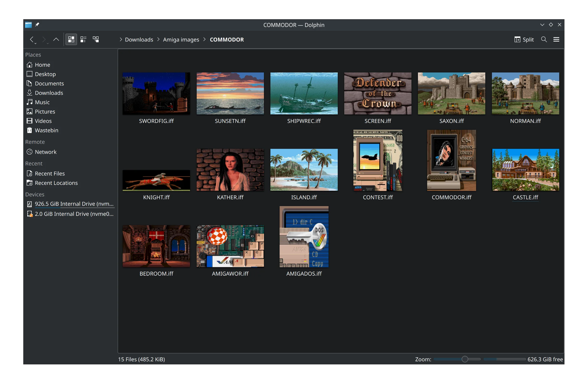
Task: Open back history dropdown arrow
Action: [36, 43]
